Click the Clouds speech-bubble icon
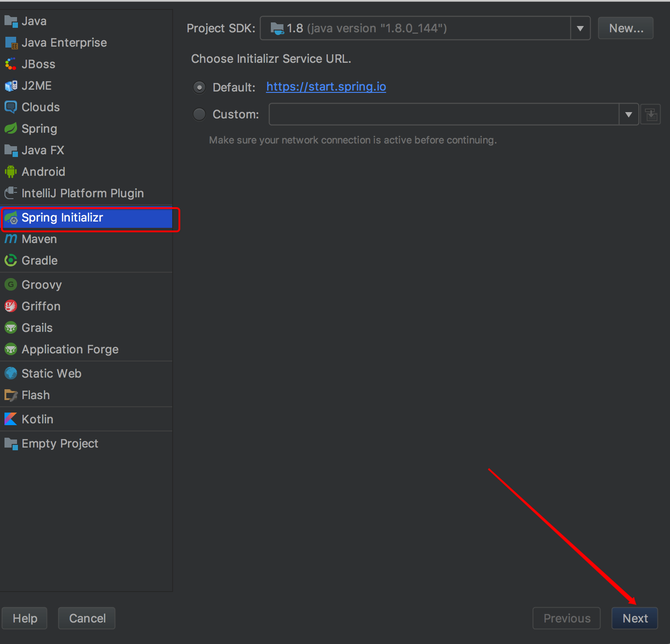 pos(11,107)
